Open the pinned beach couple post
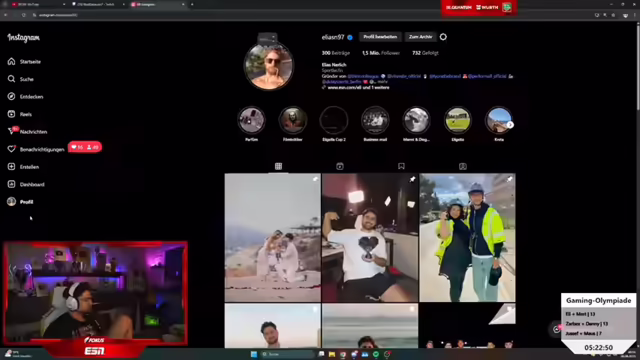The image size is (640, 360). pyautogui.click(x=273, y=238)
